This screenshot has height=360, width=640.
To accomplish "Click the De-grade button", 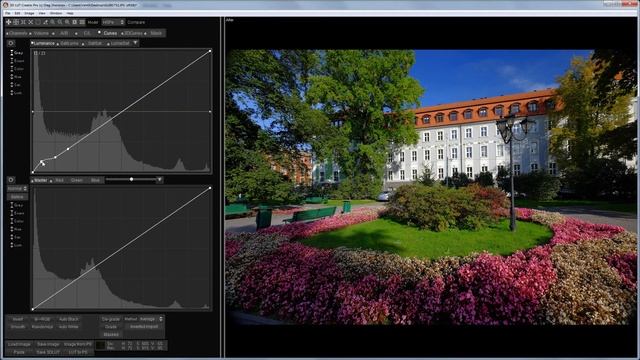I will [111, 319].
